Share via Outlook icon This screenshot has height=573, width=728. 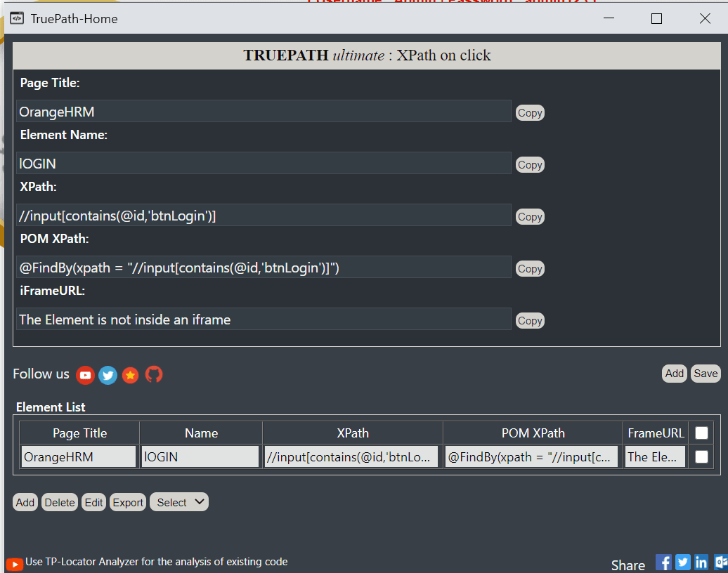(x=721, y=562)
